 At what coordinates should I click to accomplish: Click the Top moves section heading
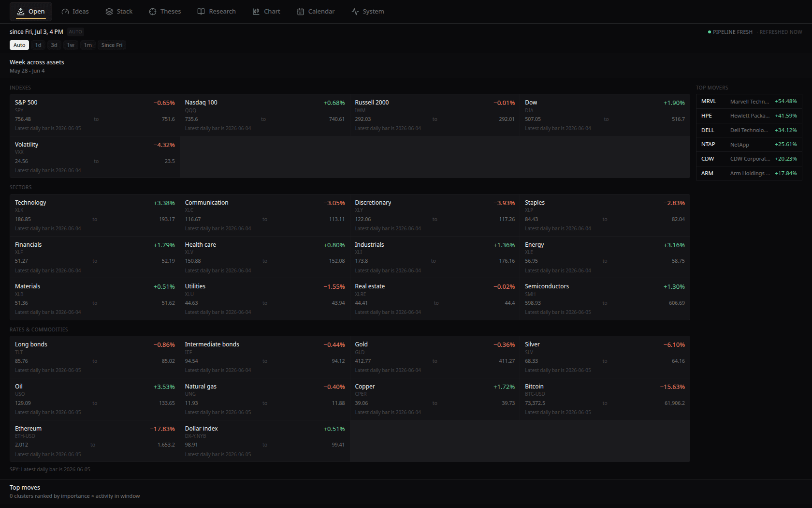25,488
